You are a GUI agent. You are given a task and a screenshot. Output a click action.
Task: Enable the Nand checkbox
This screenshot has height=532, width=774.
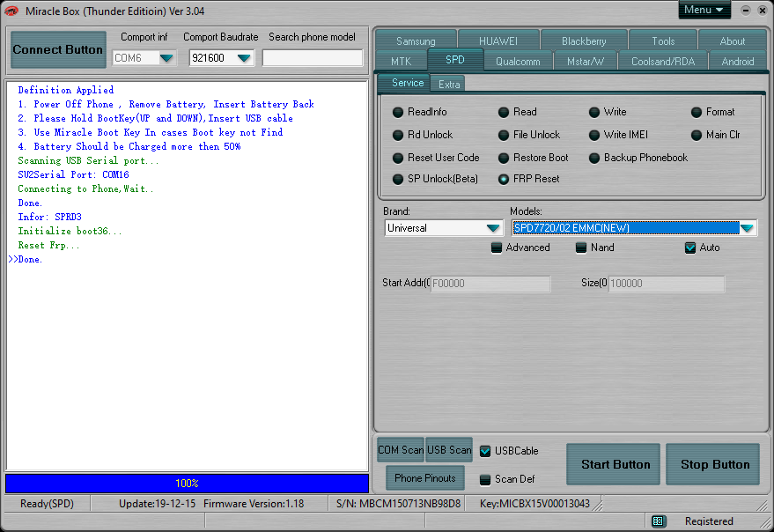581,248
